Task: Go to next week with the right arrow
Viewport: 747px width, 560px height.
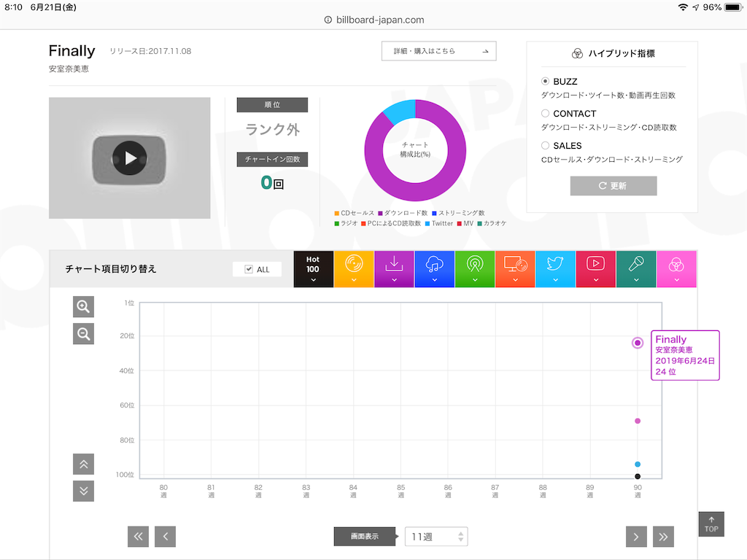Action: point(636,537)
